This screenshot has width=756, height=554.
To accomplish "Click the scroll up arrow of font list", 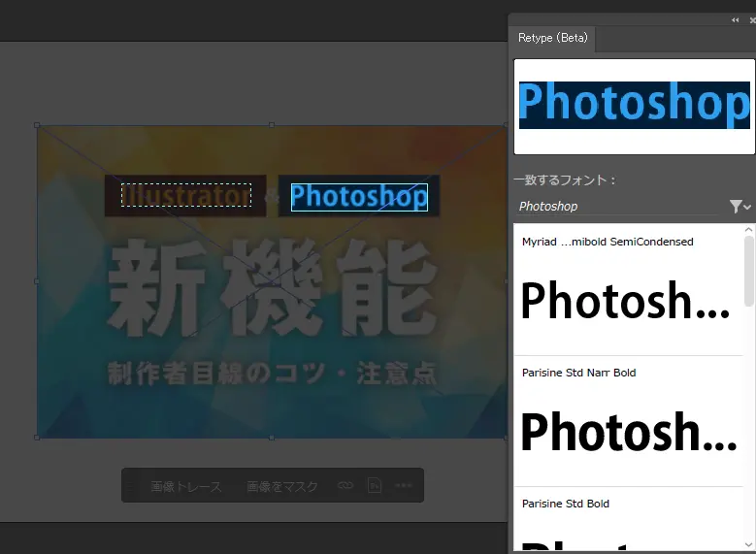I will (749, 230).
